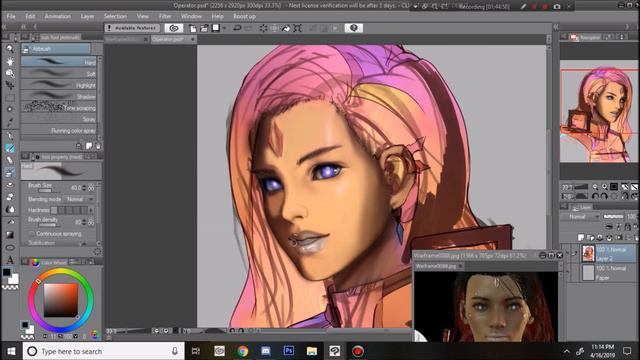Select the Zoom magnifier tool
The height and width of the screenshot is (360, 640).
pyautogui.click(x=10, y=49)
